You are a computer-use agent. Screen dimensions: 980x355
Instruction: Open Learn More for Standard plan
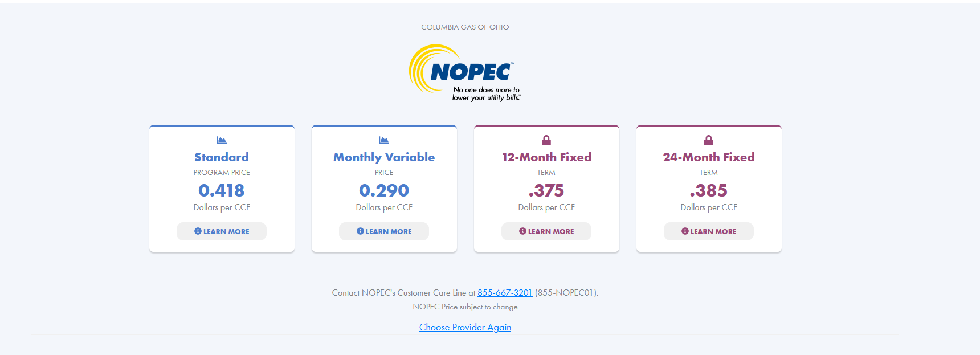222,231
